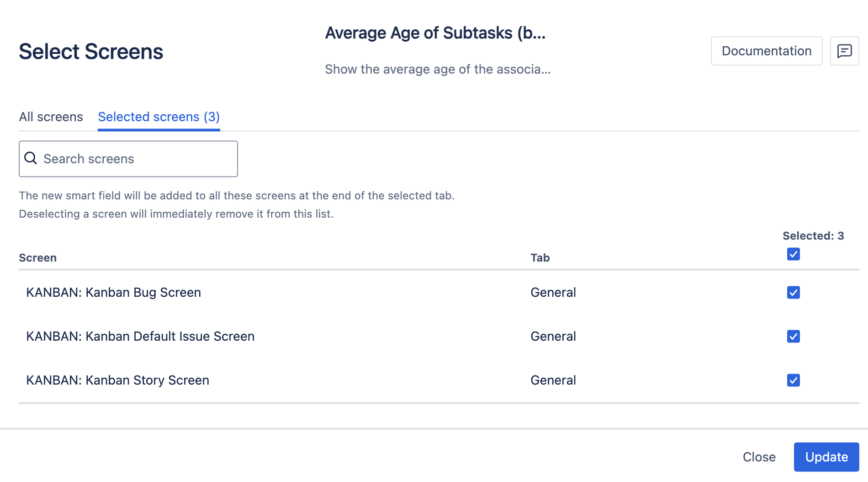Untick the Kanban Story Screen checkbox
The image size is (868, 482).
(x=793, y=380)
